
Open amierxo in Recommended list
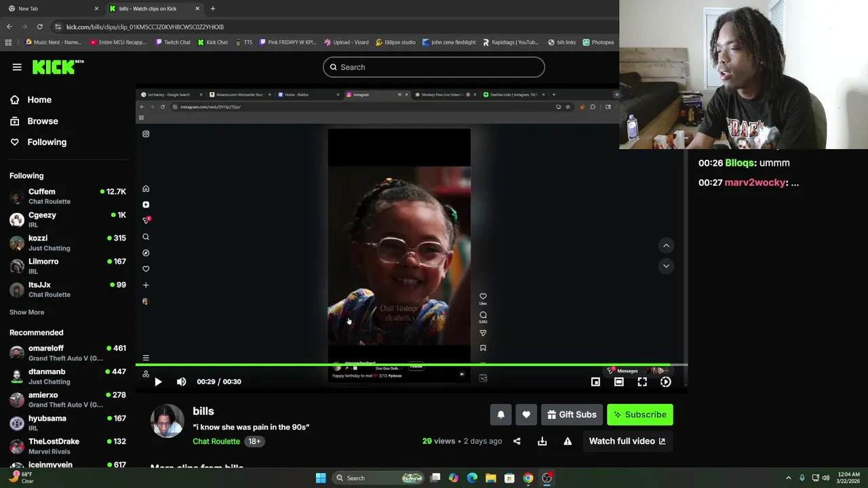[68, 399]
